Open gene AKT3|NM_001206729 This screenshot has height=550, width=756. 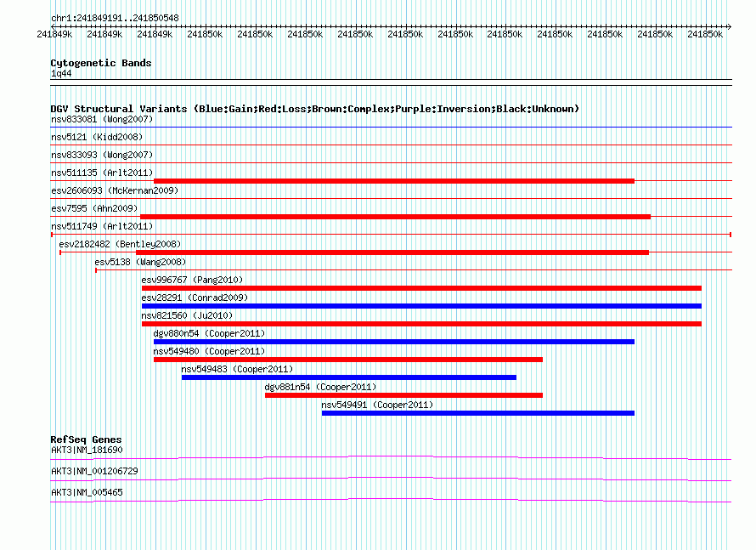pyautogui.click(x=94, y=471)
